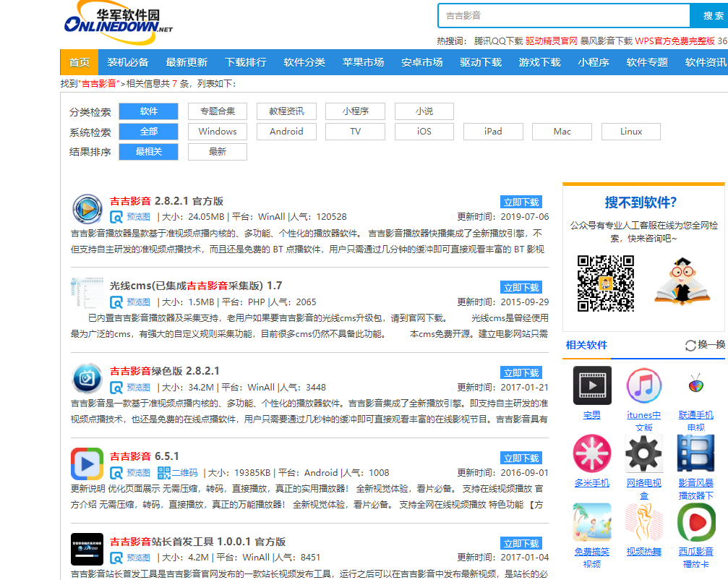The image size is (728, 580).
Task: Open the 苹果市场 nav tab
Action: pyautogui.click(x=363, y=62)
